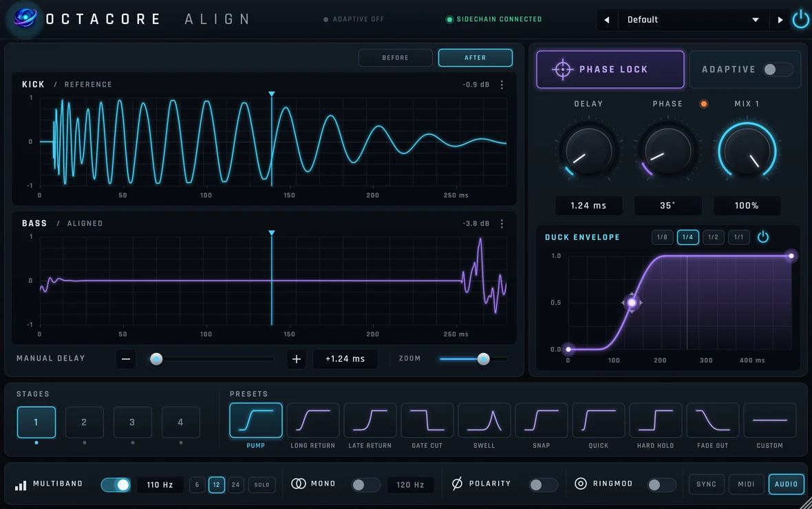Select stage 3
This screenshot has height=509, width=812.
click(x=133, y=422)
